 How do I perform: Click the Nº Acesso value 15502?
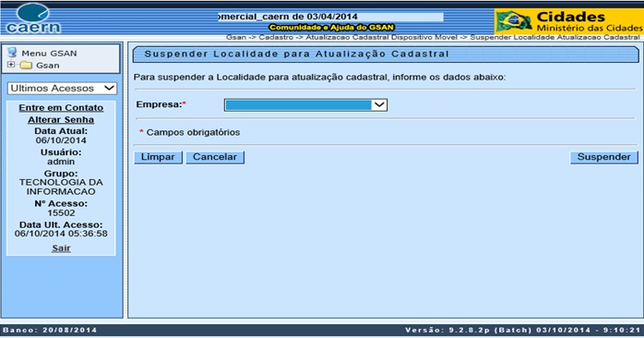[x=61, y=213]
